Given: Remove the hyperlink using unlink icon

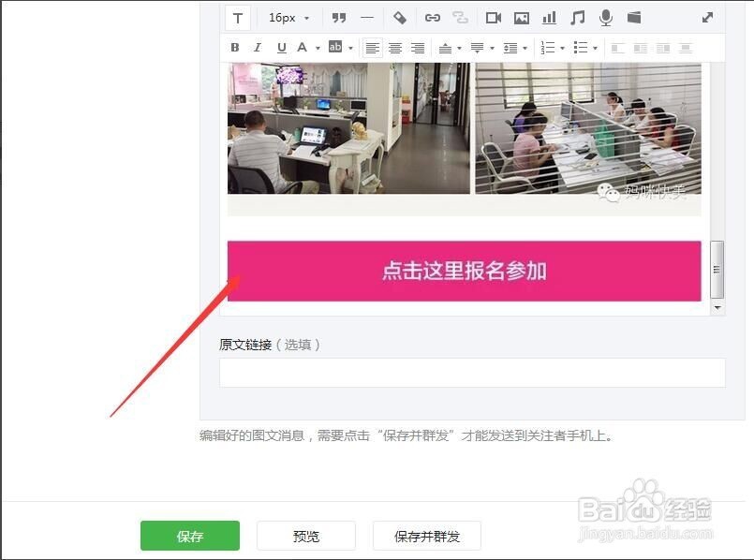Looking at the screenshot, I should coord(461,17).
